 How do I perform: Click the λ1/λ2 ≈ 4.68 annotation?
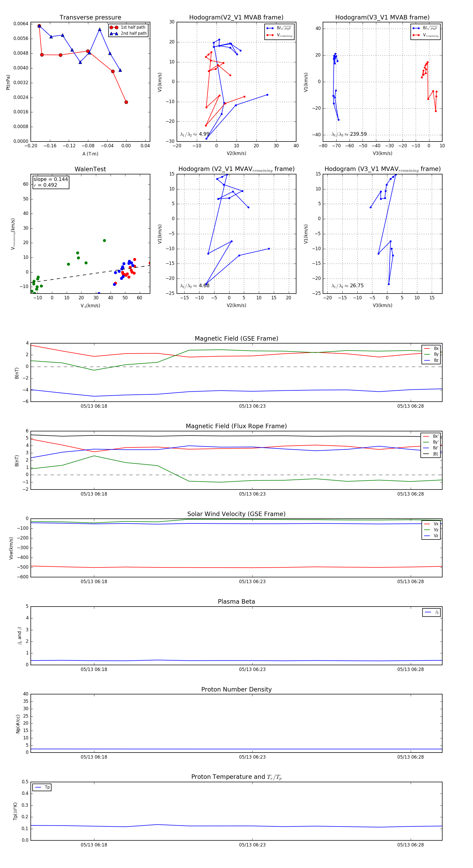[x=195, y=286]
